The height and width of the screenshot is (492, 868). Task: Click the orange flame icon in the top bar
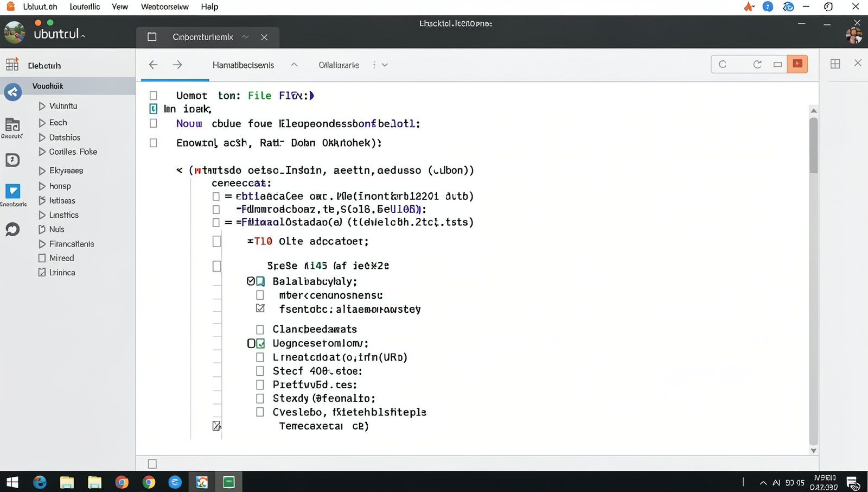749,7
